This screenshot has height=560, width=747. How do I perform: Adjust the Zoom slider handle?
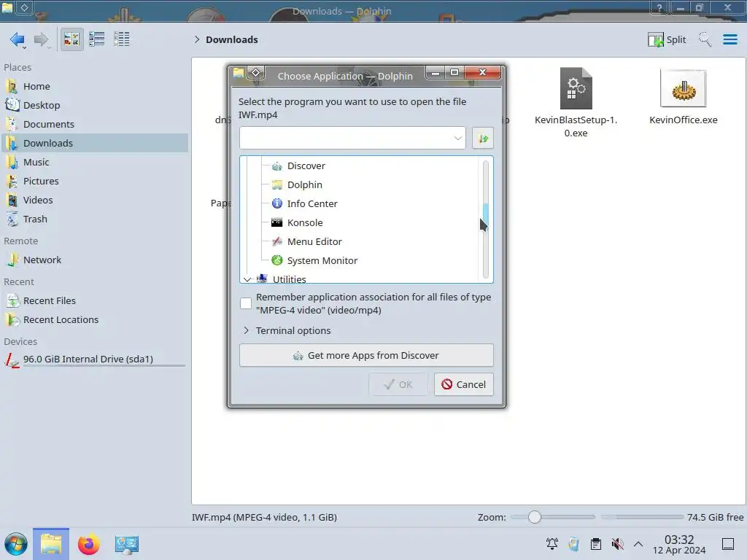pos(535,517)
